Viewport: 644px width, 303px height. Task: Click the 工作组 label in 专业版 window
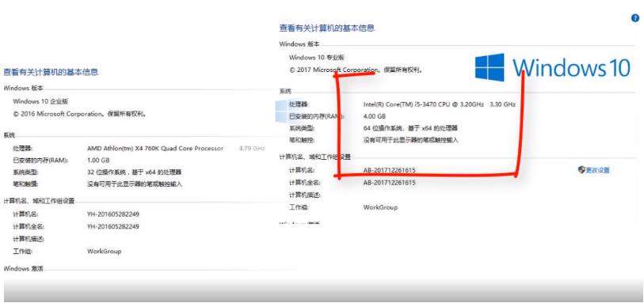299,207
